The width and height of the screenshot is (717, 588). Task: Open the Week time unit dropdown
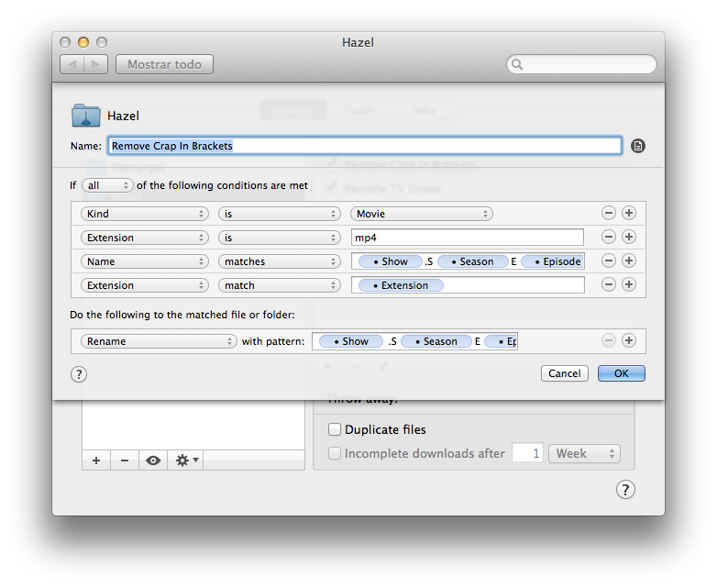tap(584, 453)
